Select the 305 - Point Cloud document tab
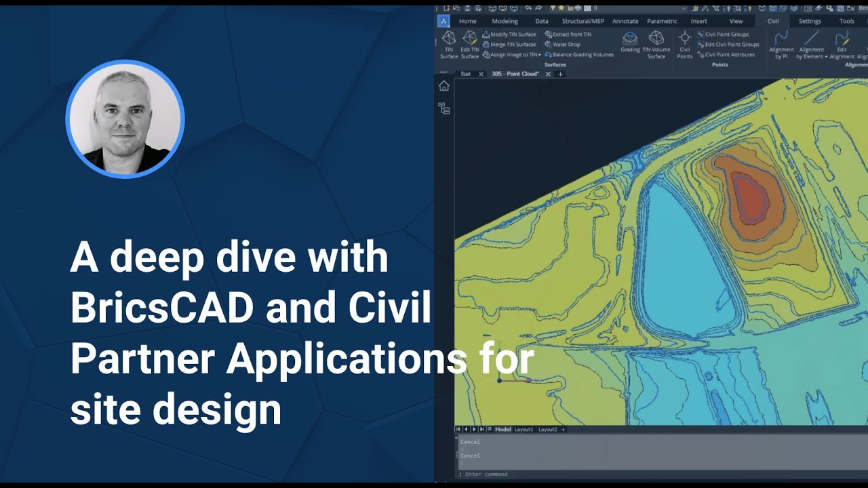Viewport: 868px width, 488px height. coord(515,74)
